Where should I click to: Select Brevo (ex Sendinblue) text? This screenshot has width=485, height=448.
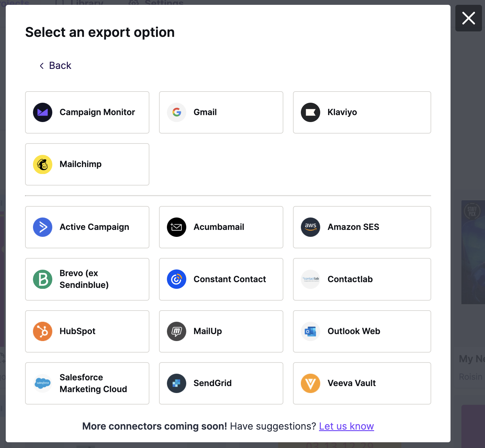tap(84, 279)
